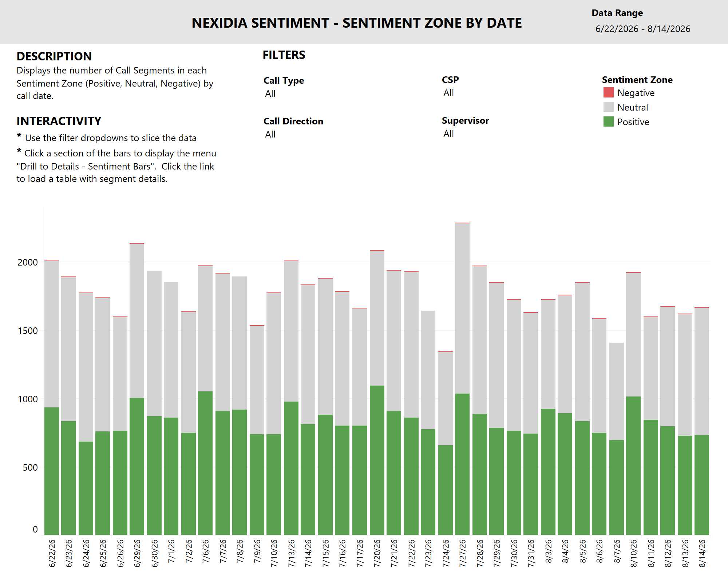Click the 7/27/26 axis date label

point(463,553)
